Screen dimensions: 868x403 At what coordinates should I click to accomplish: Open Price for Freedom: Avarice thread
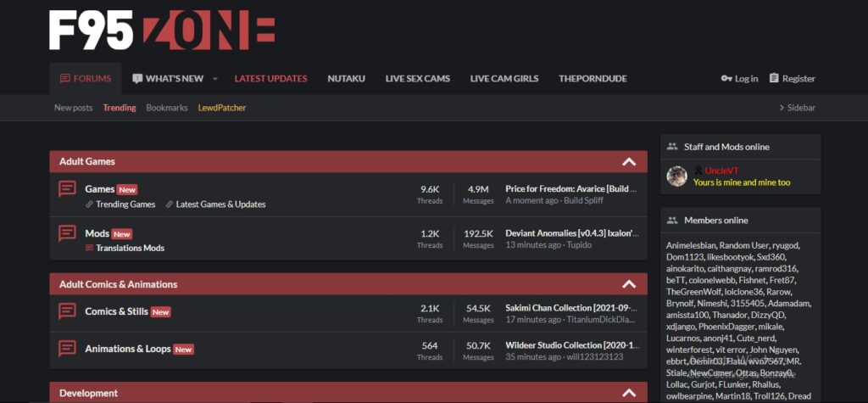572,189
